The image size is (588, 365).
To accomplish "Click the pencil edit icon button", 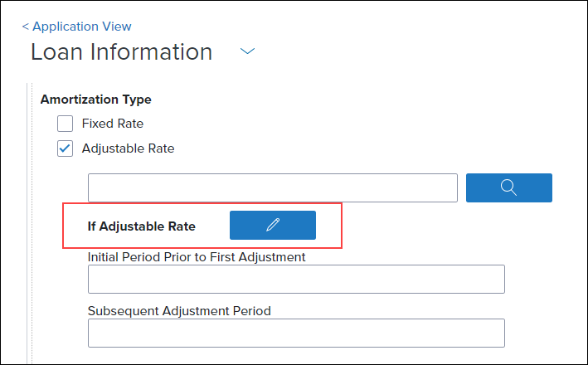I will pos(273,225).
